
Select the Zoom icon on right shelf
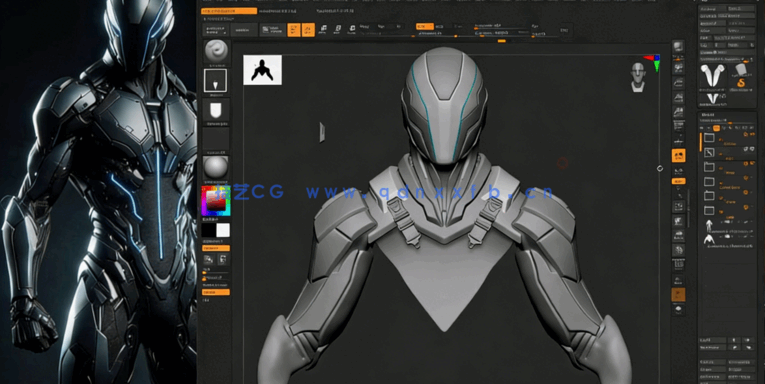(678, 83)
